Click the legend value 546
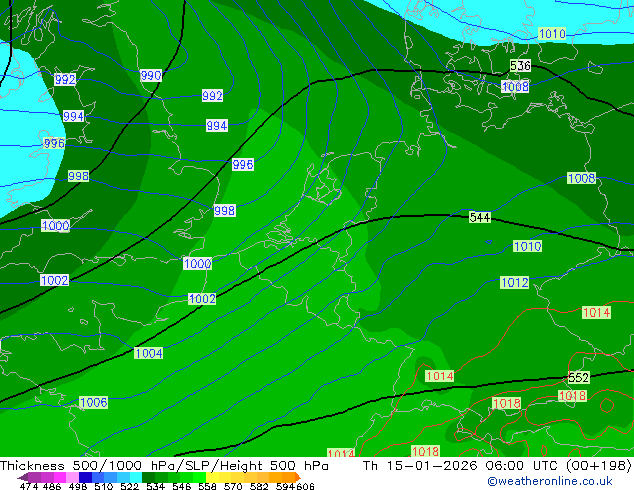This screenshot has width=634, height=490. point(181,486)
